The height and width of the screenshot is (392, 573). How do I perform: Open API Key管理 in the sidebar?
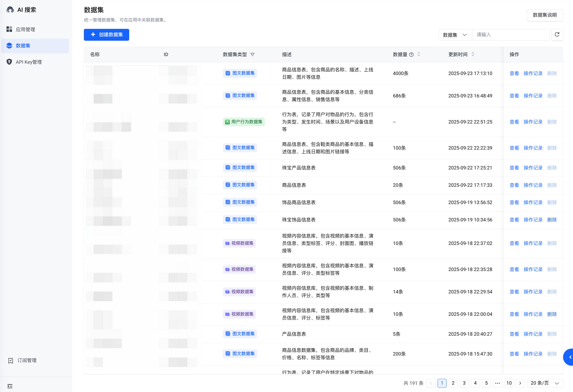coord(29,62)
